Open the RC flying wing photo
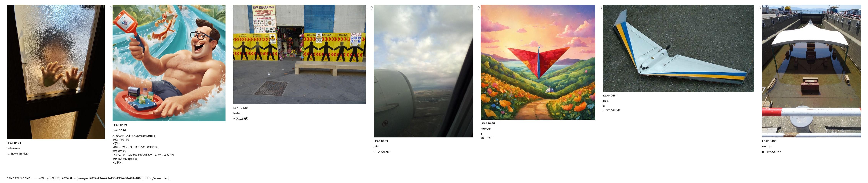 679,48
